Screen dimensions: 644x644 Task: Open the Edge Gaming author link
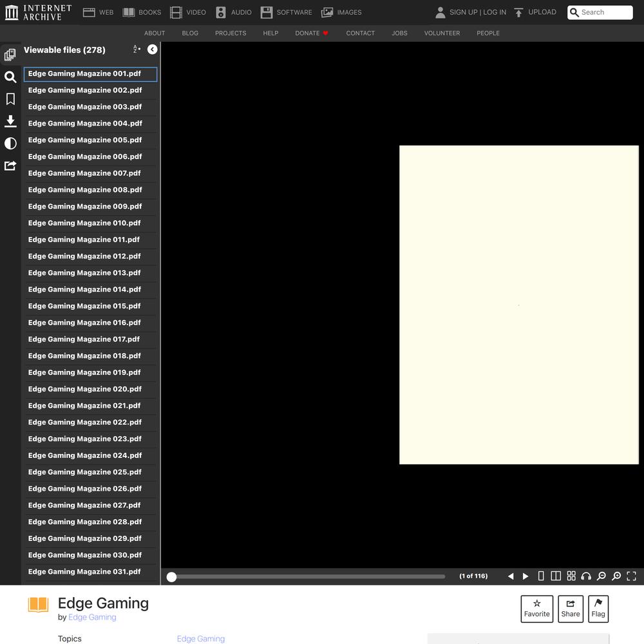click(x=92, y=618)
